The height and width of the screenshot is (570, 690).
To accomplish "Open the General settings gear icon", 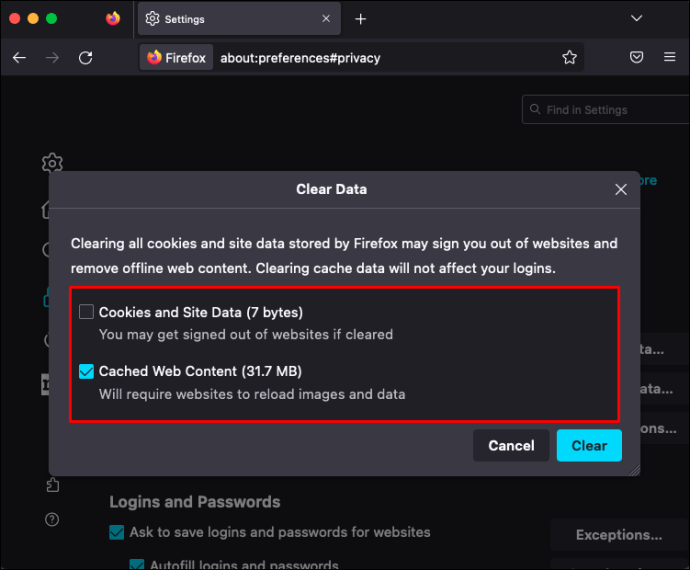I will (x=52, y=163).
